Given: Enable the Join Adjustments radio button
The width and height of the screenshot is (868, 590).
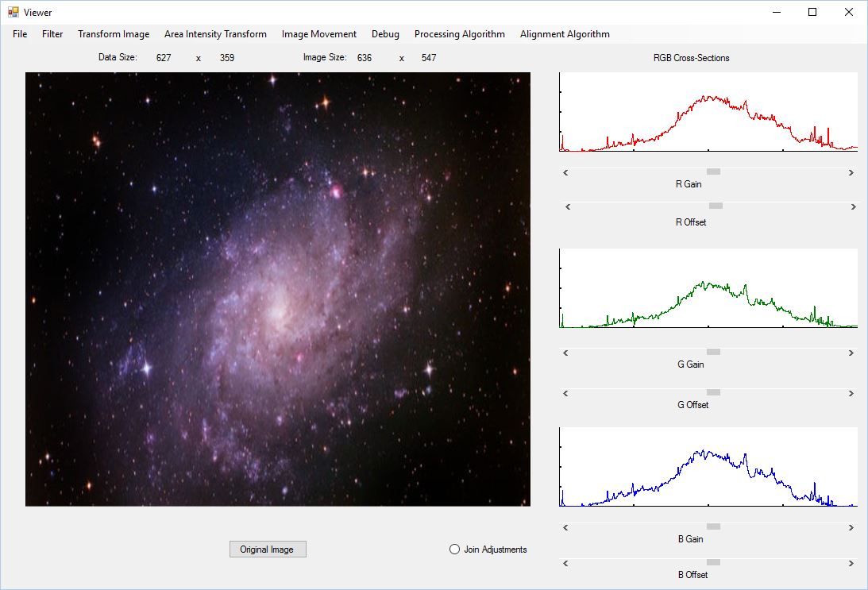Looking at the screenshot, I should click(454, 549).
